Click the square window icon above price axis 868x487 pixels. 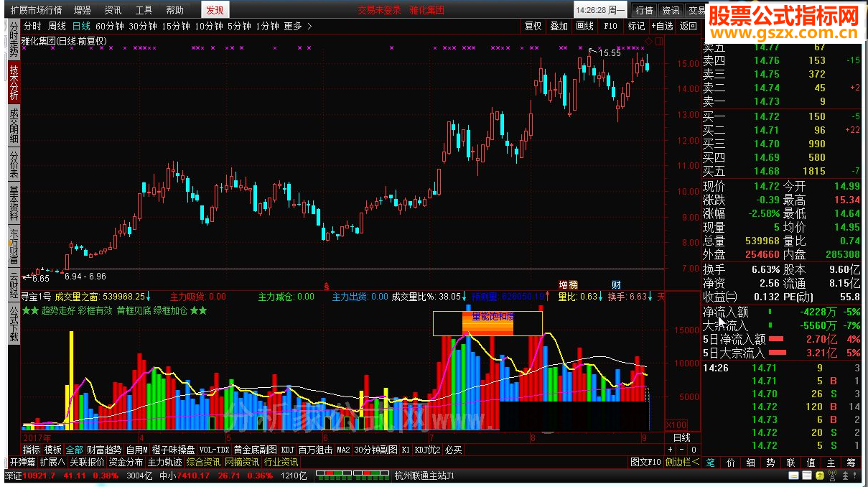659,41
